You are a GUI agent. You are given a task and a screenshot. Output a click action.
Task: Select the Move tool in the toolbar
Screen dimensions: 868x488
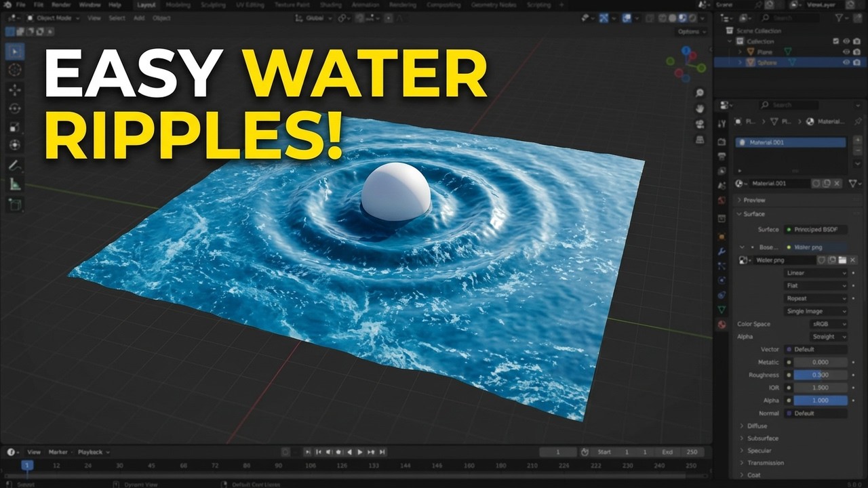15,89
